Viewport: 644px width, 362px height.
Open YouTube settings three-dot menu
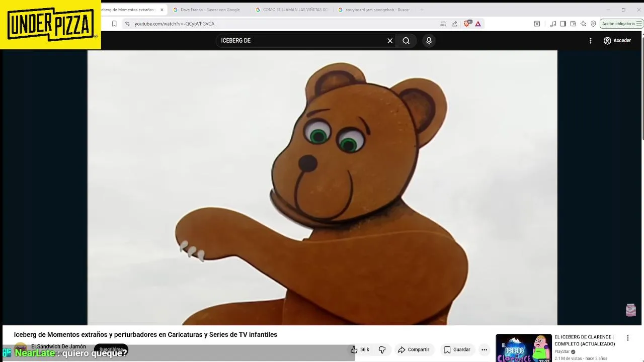pos(591,41)
